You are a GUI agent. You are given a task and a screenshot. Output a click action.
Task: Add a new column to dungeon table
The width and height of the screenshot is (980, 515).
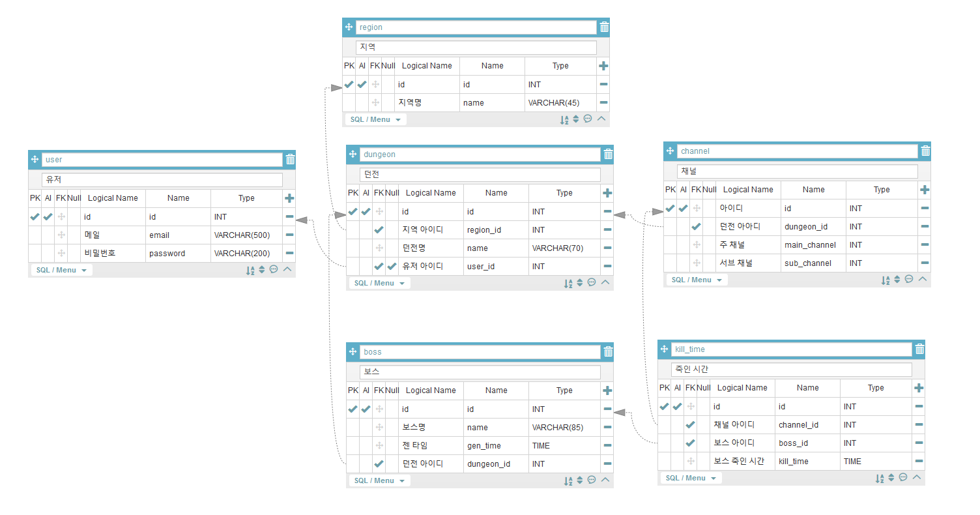point(607,193)
